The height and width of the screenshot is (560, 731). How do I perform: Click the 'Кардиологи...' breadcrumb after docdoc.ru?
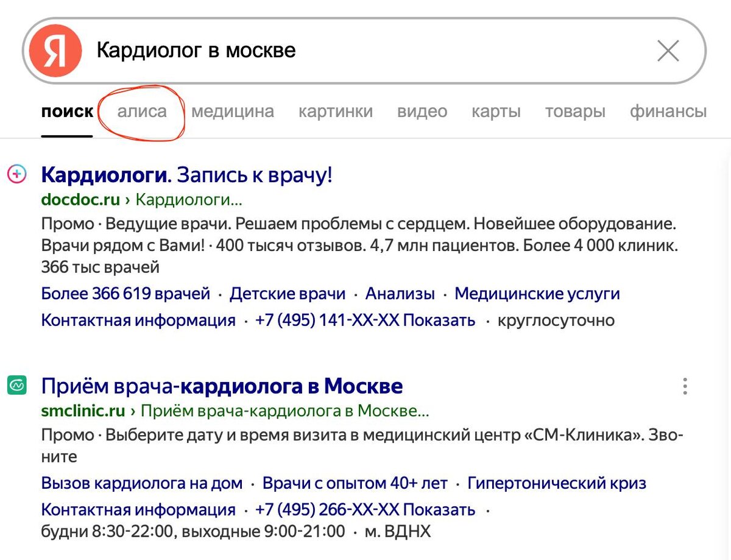[x=189, y=200]
